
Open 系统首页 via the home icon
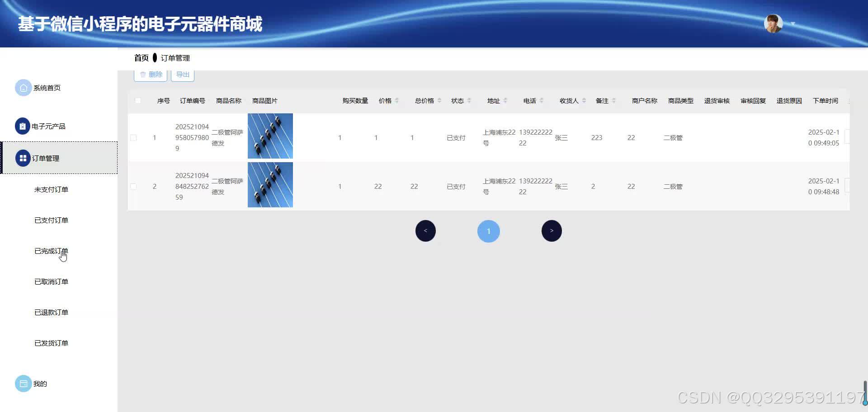click(24, 88)
